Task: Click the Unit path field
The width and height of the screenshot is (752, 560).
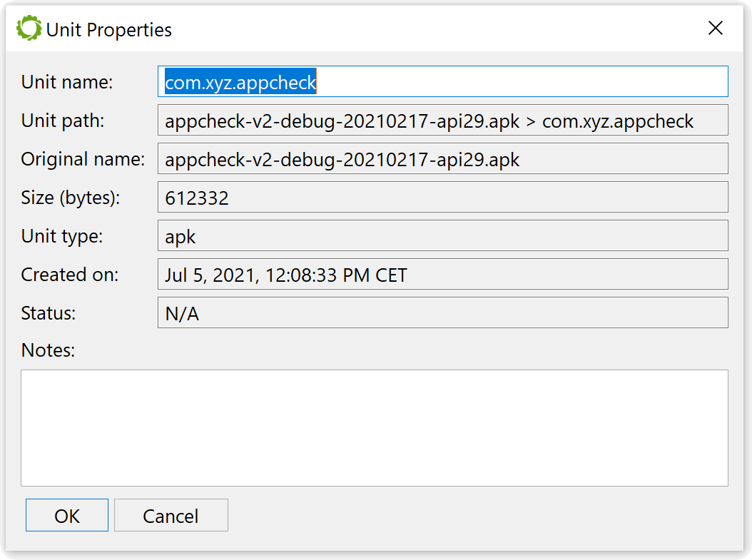Action: [x=442, y=120]
